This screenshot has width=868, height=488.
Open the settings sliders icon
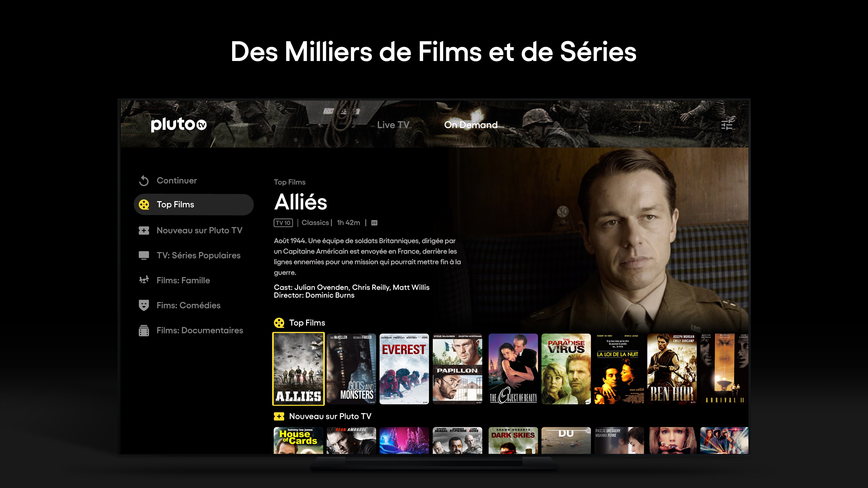[x=726, y=125]
